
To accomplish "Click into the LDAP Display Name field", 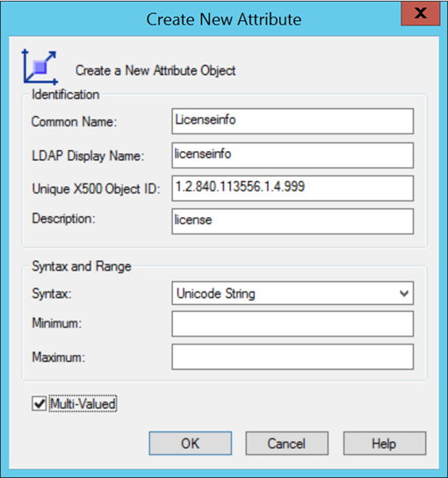I will click(x=293, y=156).
